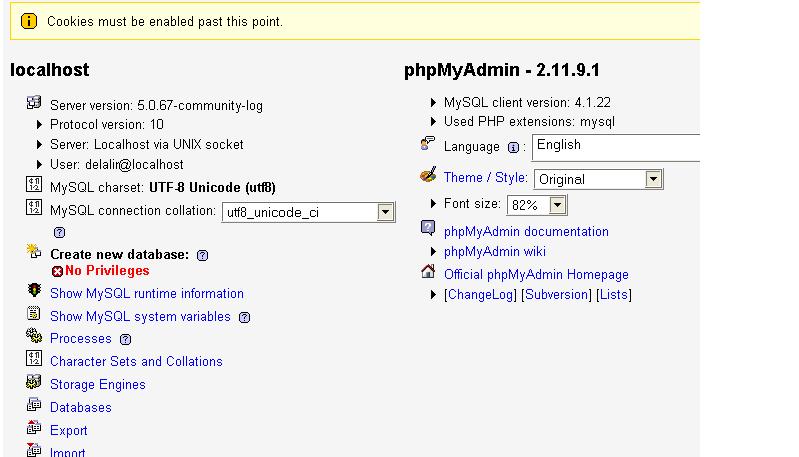Visit the Official phpMyAdmin Homepage link
Image resolution: width=799 pixels, height=457 pixels.
point(536,275)
